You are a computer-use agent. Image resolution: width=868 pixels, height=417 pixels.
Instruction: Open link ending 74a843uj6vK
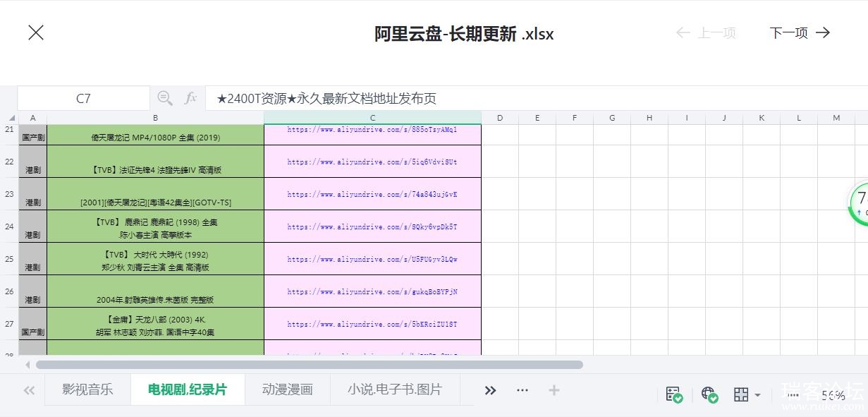(372, 194)
